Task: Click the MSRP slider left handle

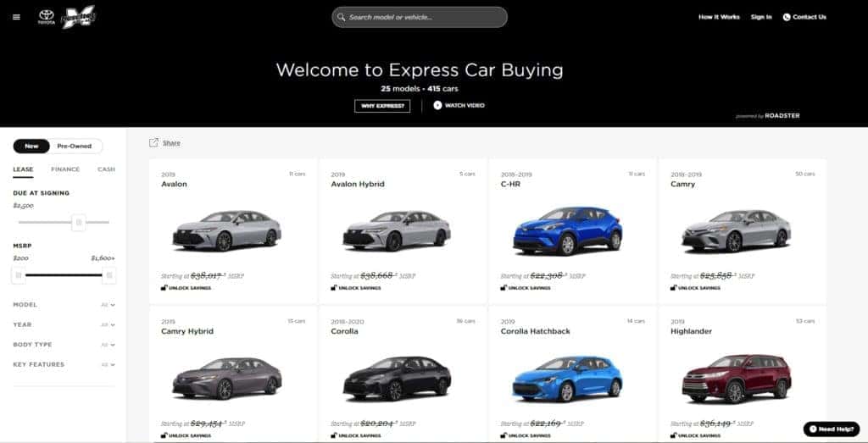Action: click(19, 275)
